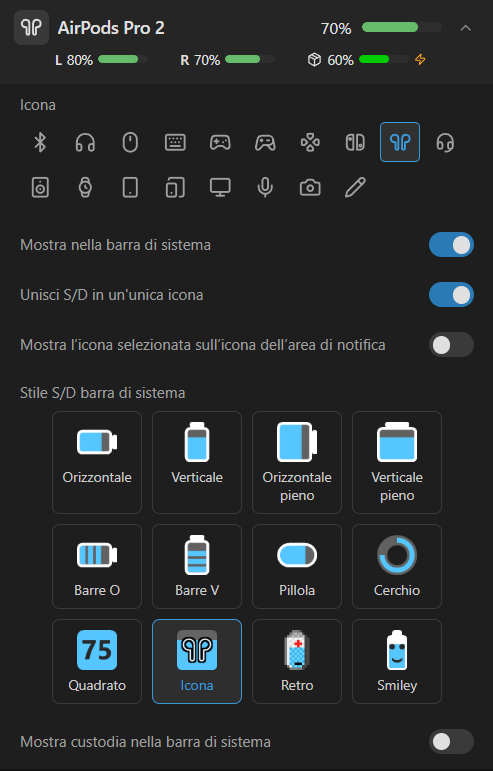Pick the computer mouse icon

pyautogui.click(x=130, y=143)
